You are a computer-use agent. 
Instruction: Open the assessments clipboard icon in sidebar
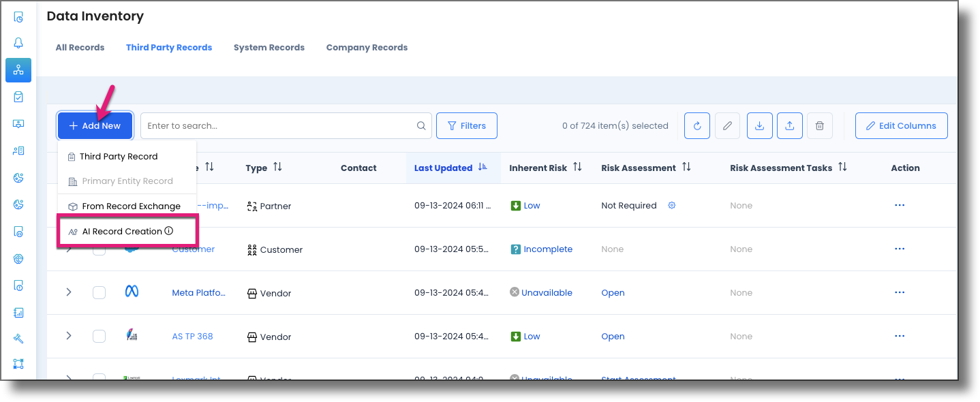point(18,96)
